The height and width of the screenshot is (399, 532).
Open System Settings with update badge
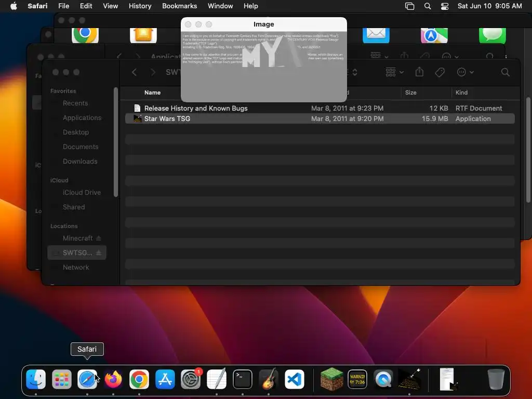pos(191,379)
